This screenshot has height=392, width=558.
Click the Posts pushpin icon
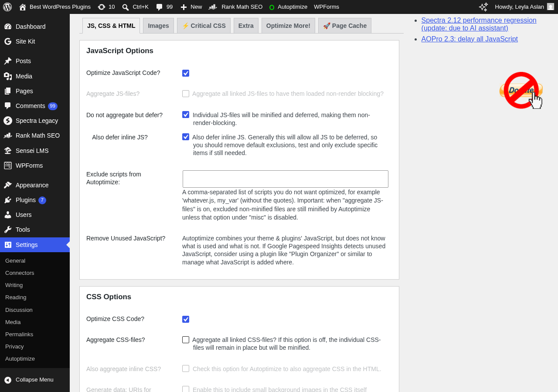coord(8,61)
